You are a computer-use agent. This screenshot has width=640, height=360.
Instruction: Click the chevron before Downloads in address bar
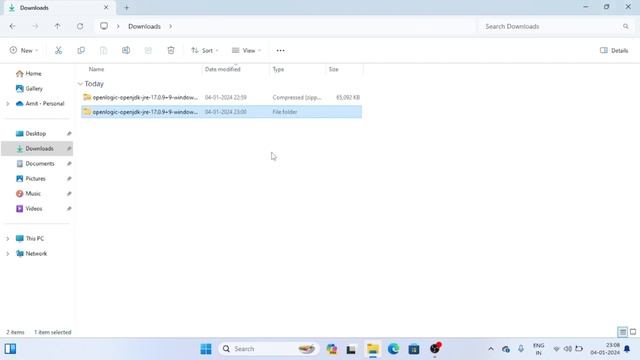118,26
